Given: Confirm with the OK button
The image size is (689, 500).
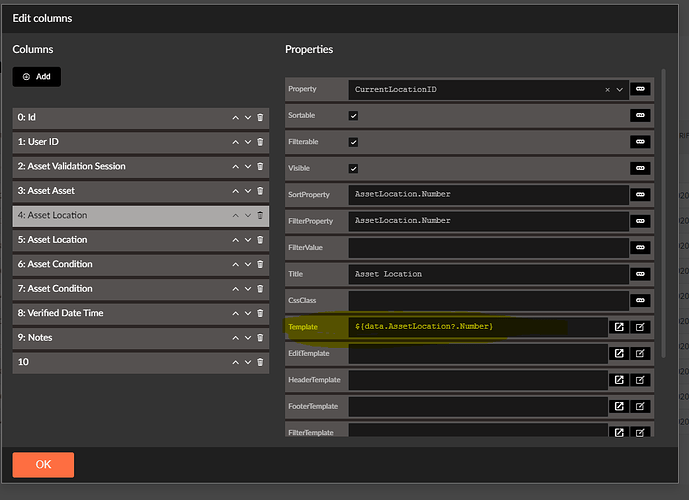Looking at the screenshot, I should point(43,464).
